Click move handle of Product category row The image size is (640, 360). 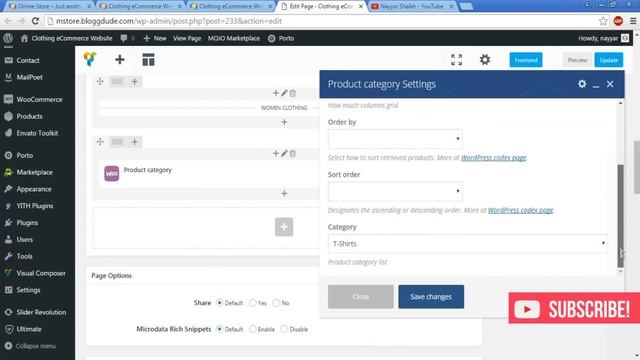tap(100, 142)
